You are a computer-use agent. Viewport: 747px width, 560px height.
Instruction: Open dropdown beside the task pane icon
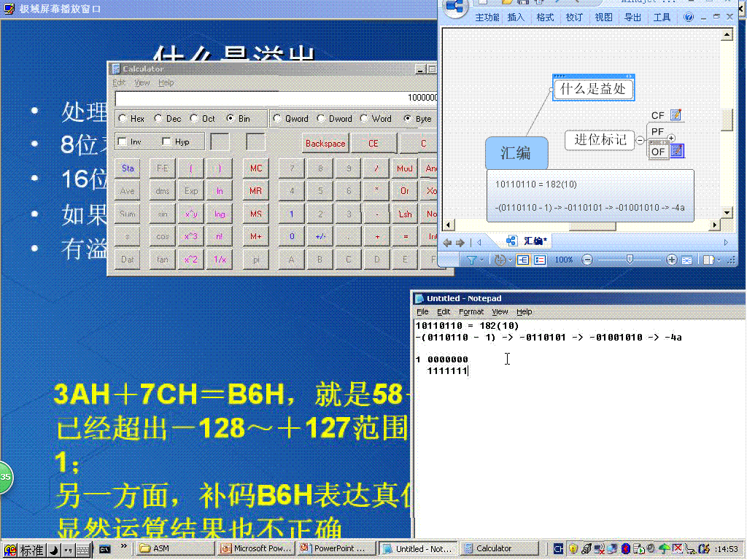(x=719, y=260)
